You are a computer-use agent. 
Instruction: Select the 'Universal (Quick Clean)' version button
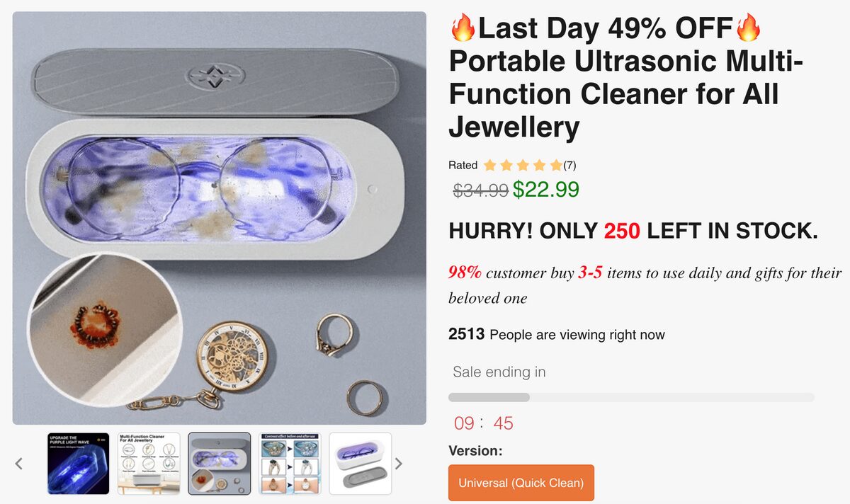point(521,483)
